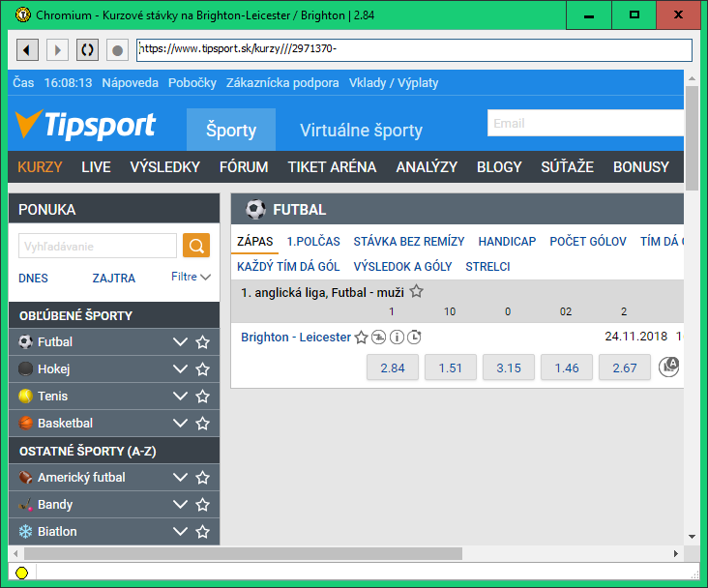Go back with the browser back arrow
Viewport: 708px width, 588px height.
tap(27, 49)
